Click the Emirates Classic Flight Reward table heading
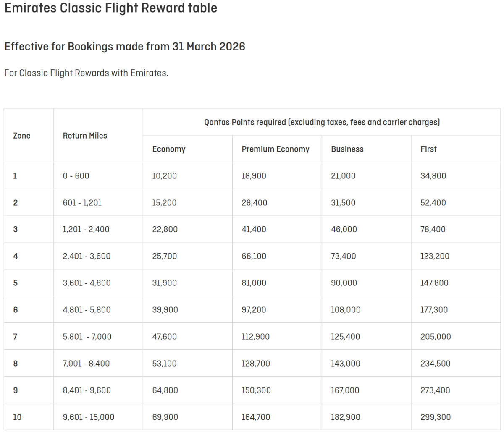The height and width of the screenshot is (432, 504). tap(110, 8)
